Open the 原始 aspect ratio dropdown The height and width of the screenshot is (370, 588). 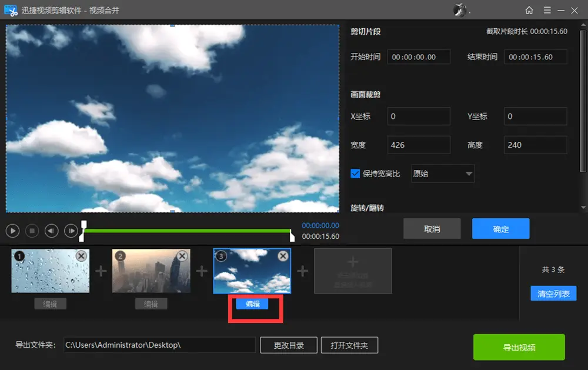pos(443,174)
